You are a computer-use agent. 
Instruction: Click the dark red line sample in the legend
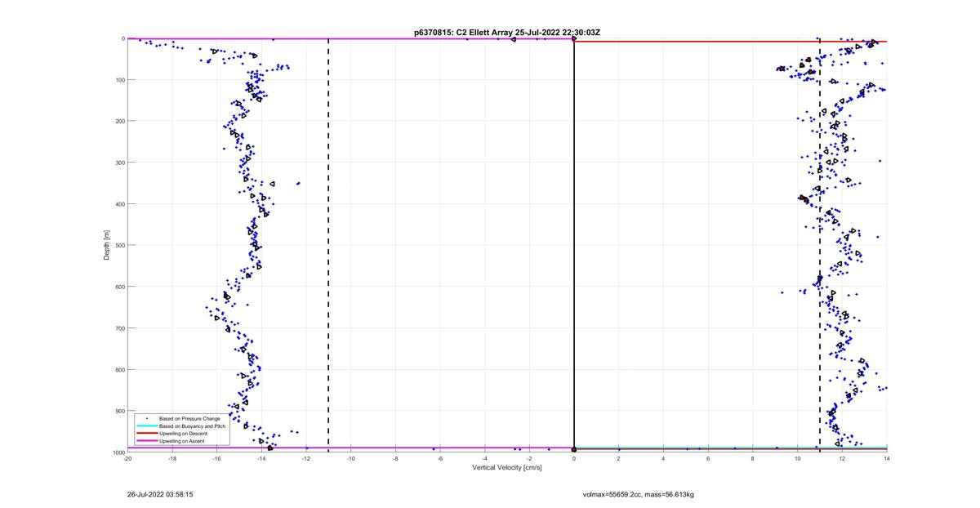coord(146,433)
